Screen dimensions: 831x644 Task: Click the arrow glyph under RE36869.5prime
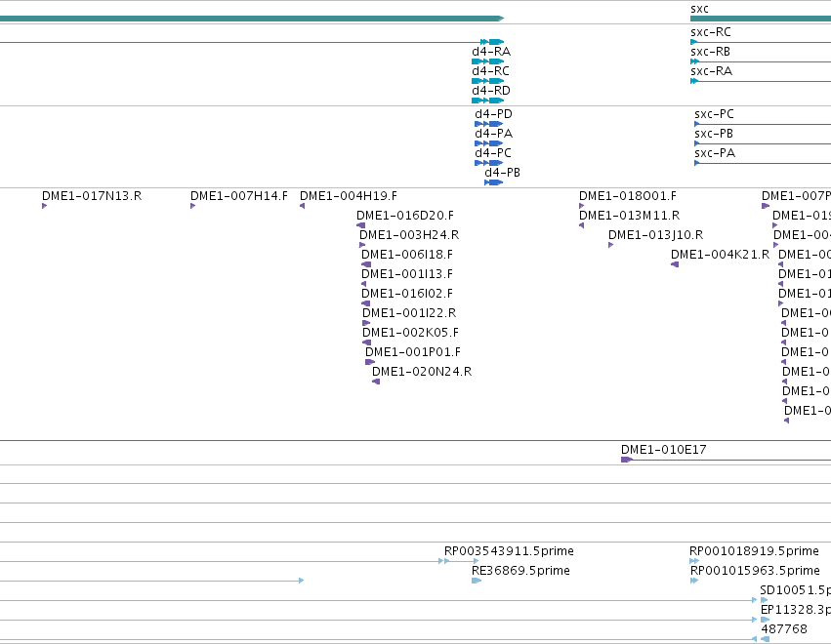[477, 581]
